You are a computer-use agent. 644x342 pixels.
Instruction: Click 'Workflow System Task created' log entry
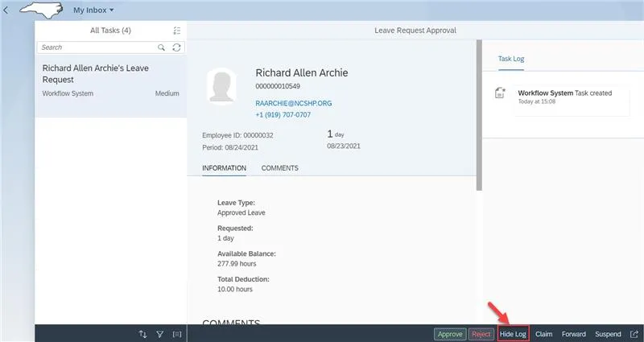(565, 93)
